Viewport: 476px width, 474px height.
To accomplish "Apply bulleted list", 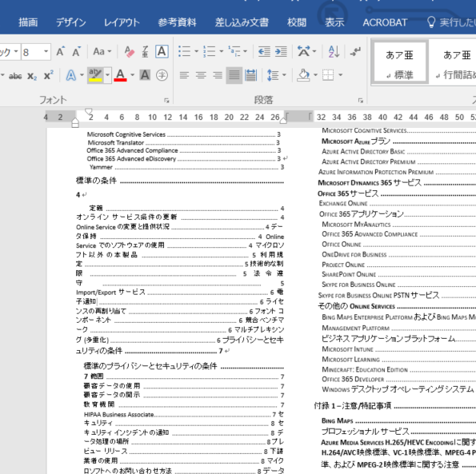I will click(184, 51).
